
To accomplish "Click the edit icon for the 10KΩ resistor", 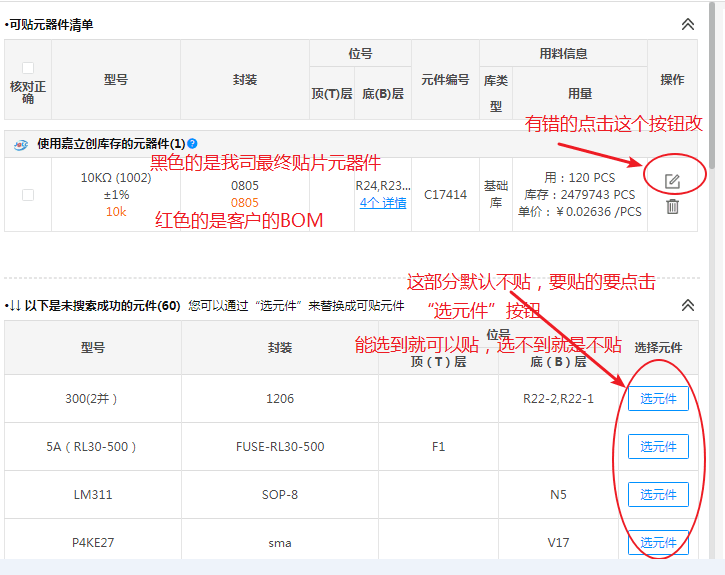I will [673, 181].
